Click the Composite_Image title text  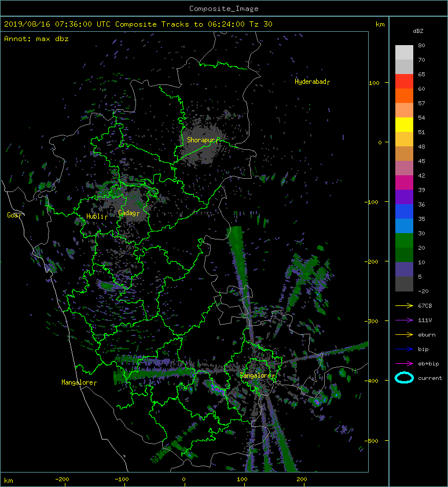pos(224,9)
